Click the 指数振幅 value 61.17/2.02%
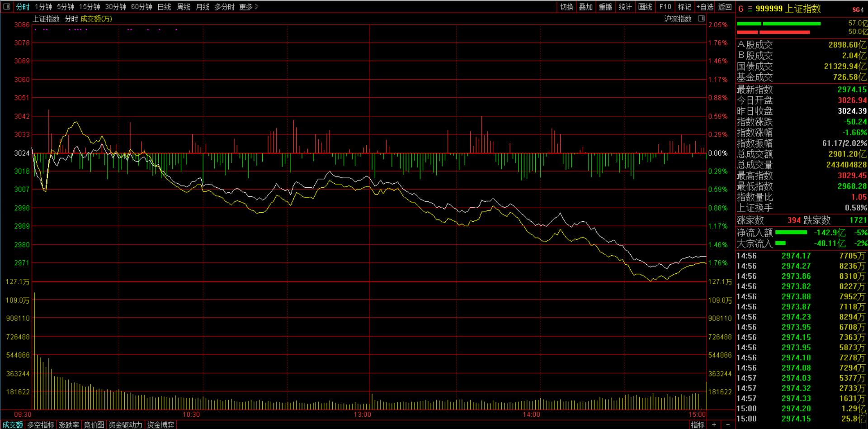 tap(844, 143)
